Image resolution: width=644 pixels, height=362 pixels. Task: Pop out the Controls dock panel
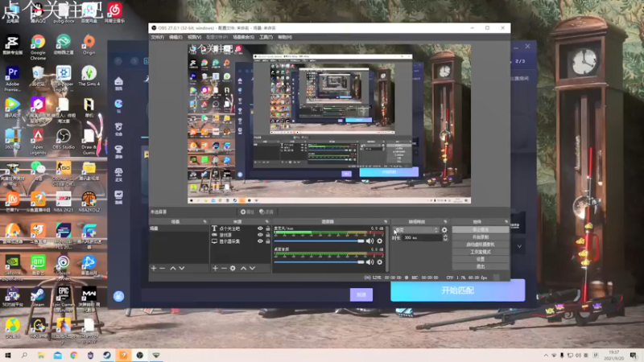pos(506,222)
